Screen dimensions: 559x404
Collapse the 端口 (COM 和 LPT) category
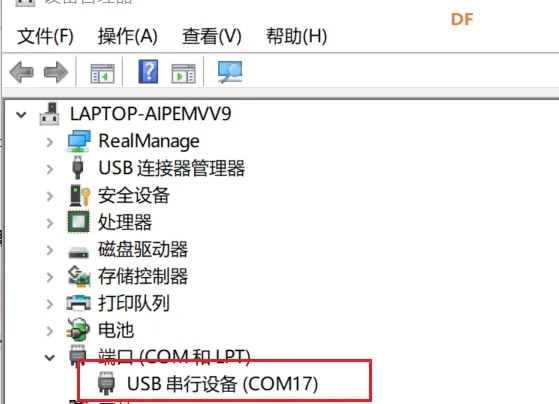click(x=50, y=357)
